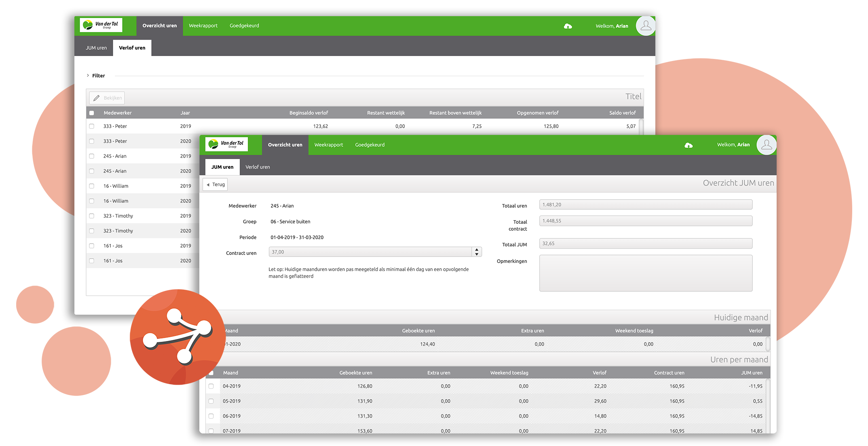Sort Uren per maand by JUM uren
The height and width of the screenshot is (446, 868).
tap(752, 373)
